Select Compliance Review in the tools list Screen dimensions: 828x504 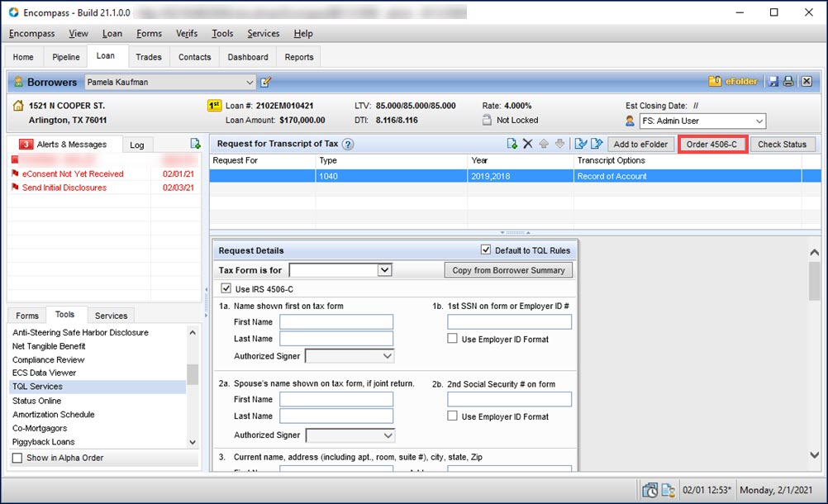pos(49,359)
